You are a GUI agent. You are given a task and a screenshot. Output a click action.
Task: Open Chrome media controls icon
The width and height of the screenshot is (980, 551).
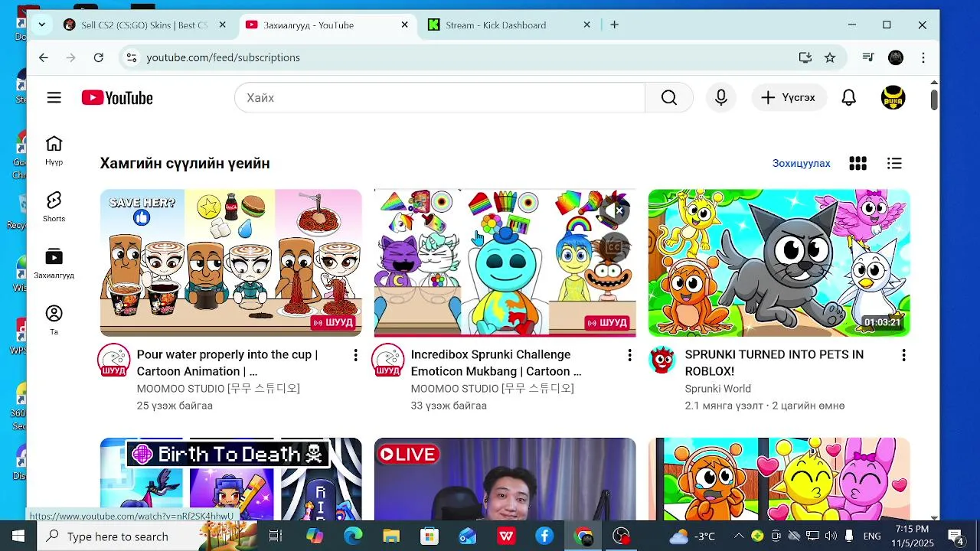(x=868, y=57)
